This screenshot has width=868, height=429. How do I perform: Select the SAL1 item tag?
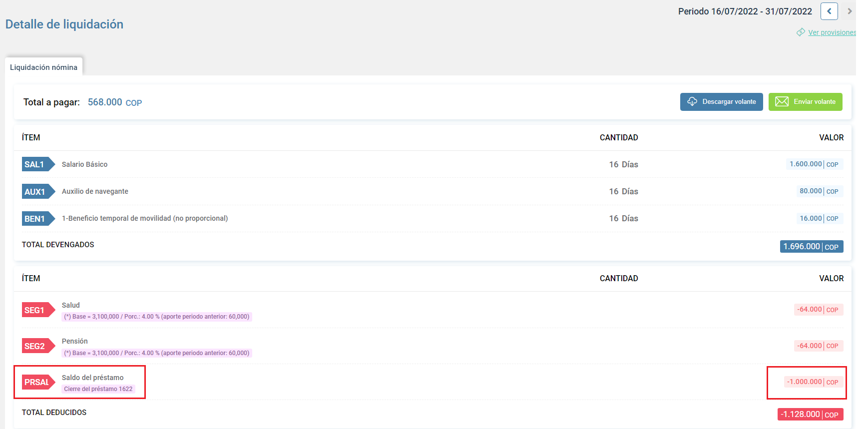[x=38, y=164]
